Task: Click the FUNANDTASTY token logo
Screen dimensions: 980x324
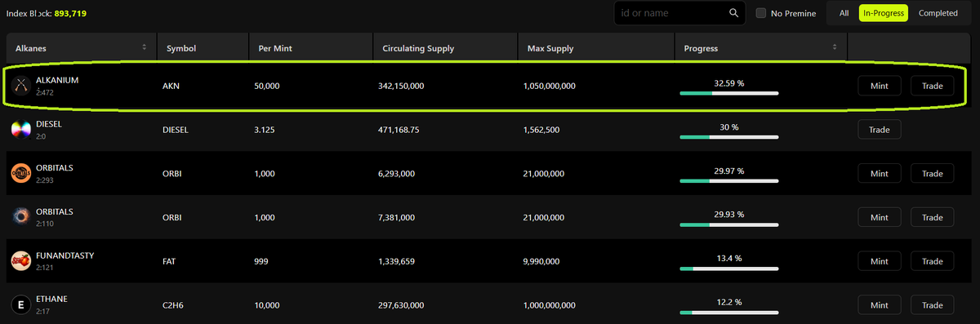Action: coord(21,261)
